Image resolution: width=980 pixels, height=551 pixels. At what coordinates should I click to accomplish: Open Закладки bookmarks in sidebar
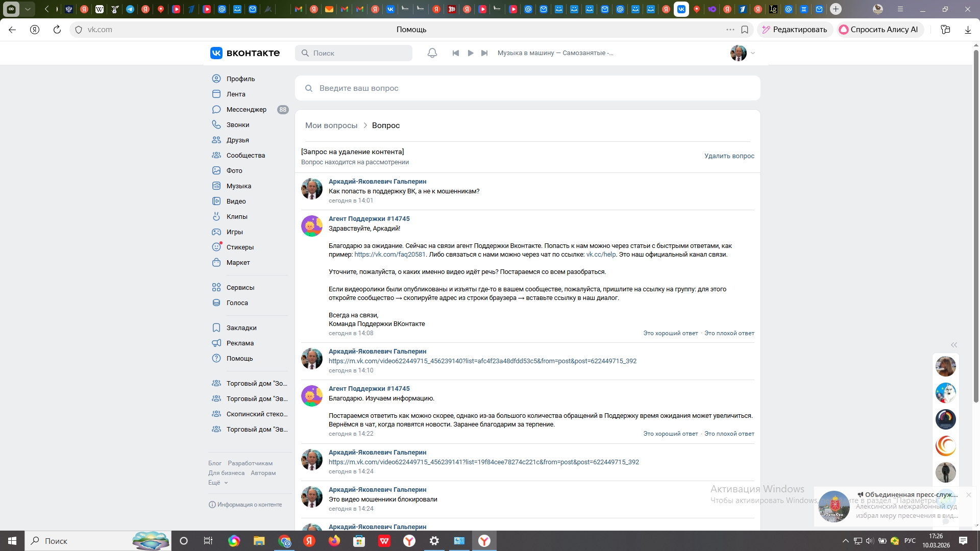tap(241, 328)
